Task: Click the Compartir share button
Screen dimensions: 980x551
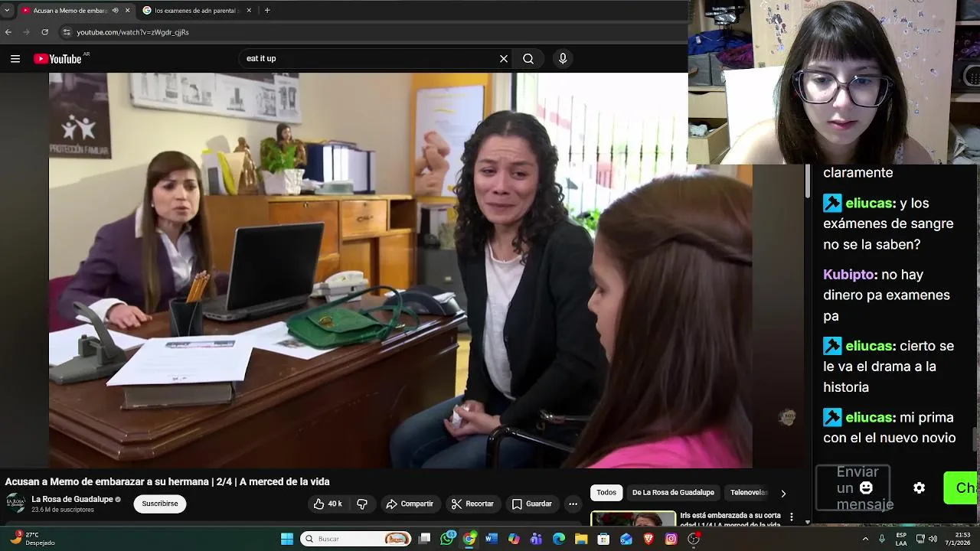Action: pos(410,504)
